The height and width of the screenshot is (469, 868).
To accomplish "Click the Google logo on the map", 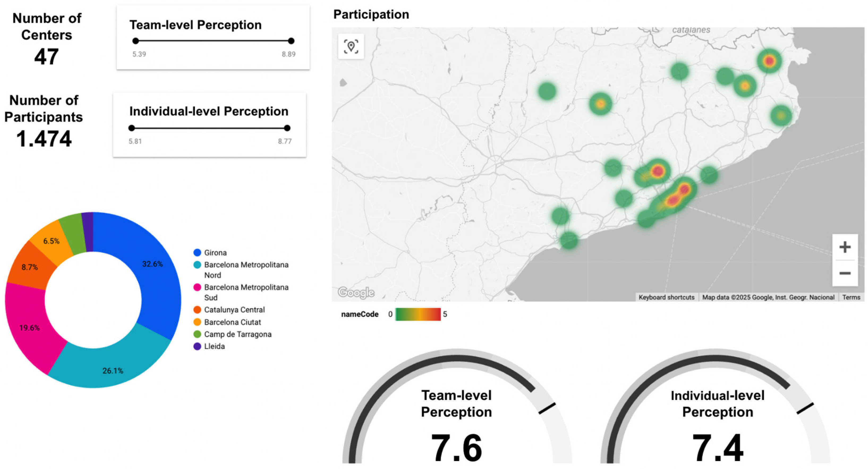I will 356,292.
